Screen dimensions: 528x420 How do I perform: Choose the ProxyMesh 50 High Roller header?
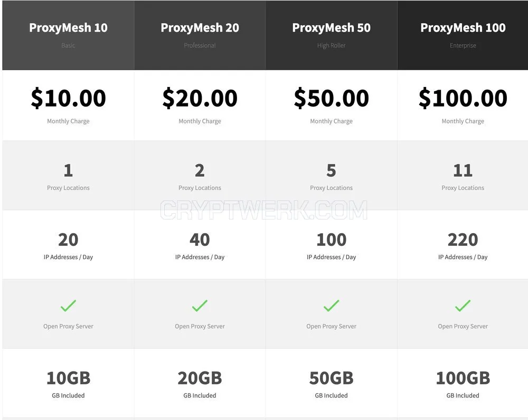[x=332, y=35]
